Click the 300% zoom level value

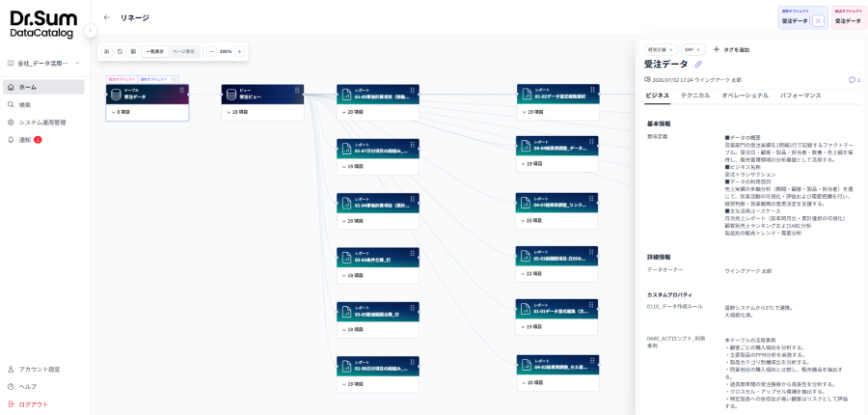click(x=226, y=51)
